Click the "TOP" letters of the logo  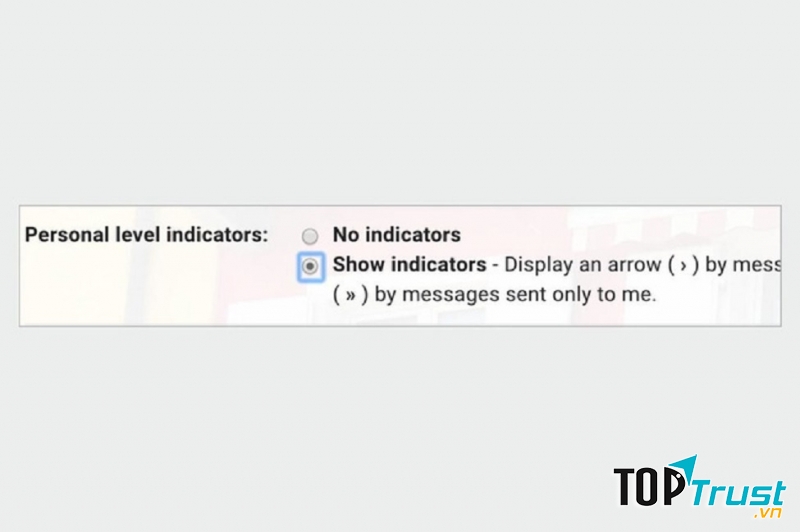tap(650, 489)
